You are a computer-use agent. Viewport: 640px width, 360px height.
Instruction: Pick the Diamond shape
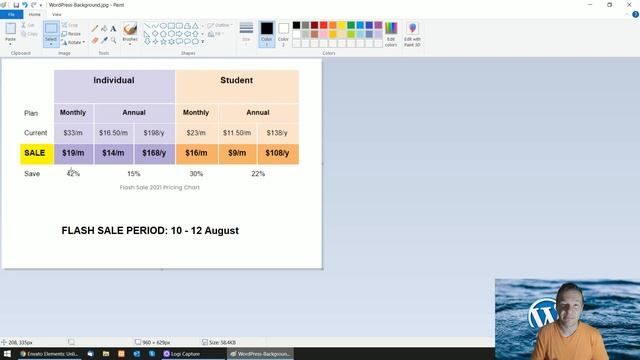click(x=155, y=34)
